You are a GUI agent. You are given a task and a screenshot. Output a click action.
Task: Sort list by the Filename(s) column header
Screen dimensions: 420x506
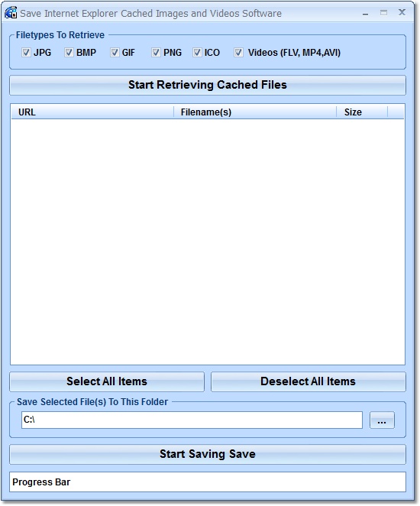point(255,112)
